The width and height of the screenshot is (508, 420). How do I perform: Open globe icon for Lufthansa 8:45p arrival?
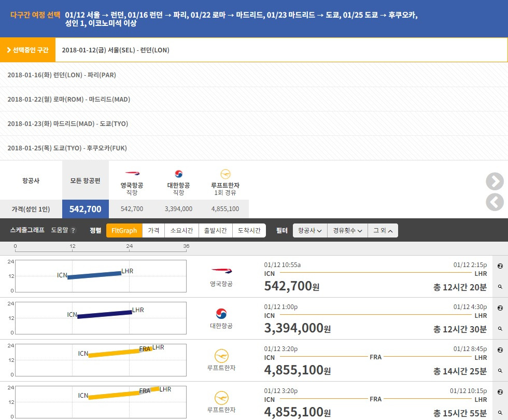tap(500, 350)
